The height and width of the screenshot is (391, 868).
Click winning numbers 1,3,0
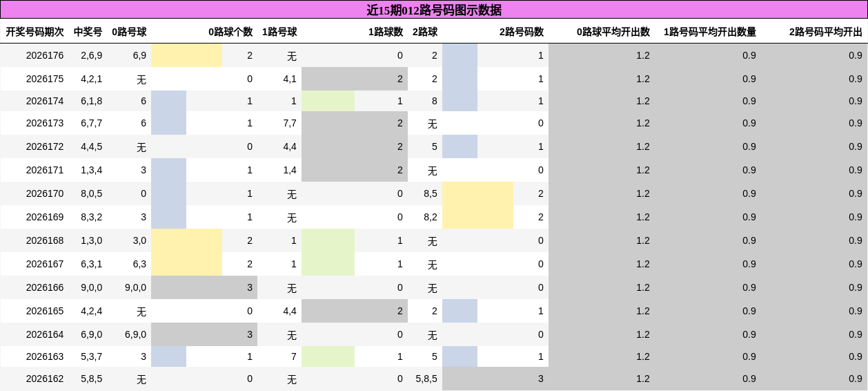pyautogui.click(x=92, y=240)
